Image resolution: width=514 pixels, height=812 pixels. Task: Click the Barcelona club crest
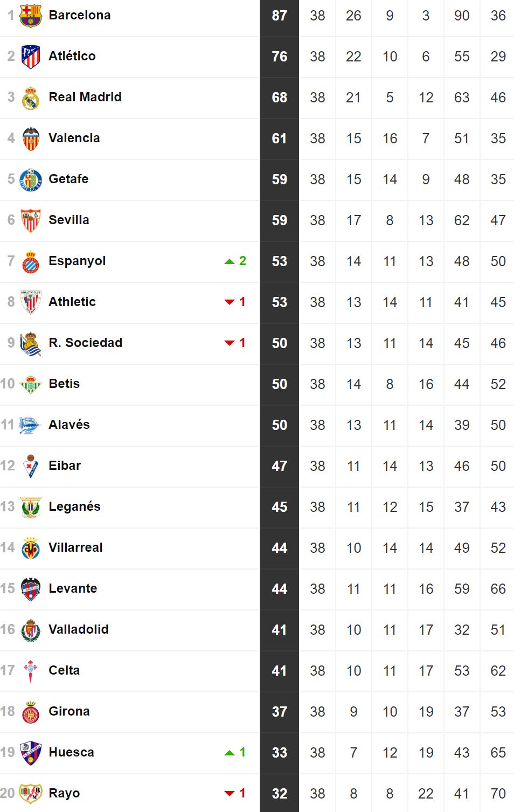(31, 16)
